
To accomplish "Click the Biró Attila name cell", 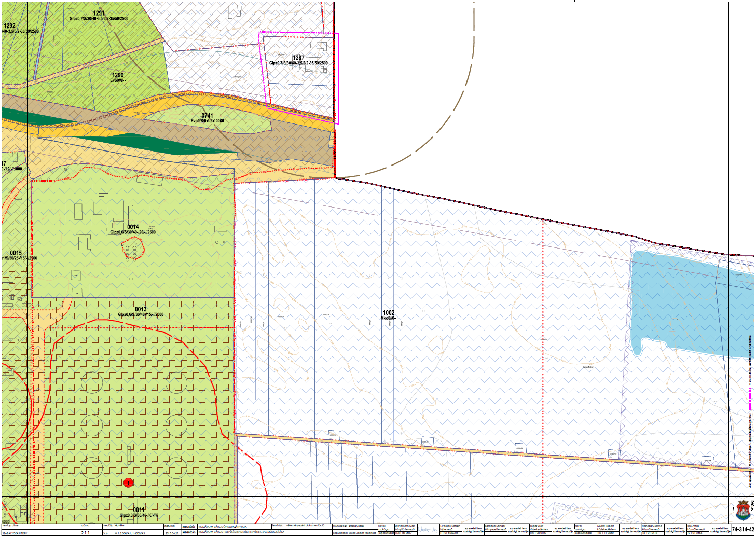I will [x=694, y=526].
